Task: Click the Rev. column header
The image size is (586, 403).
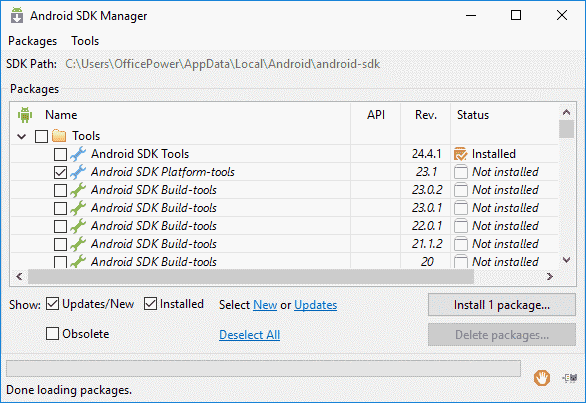Action: coord(426,115)
